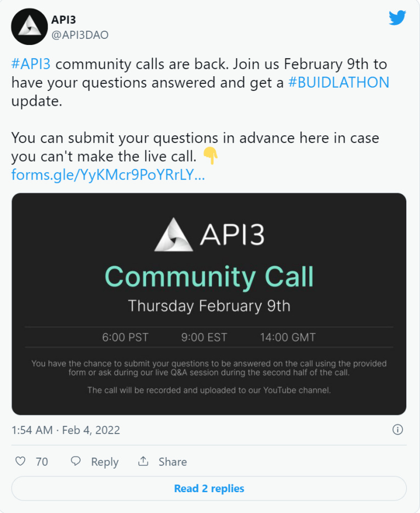This screenshot has width=420, height=513.
Task: Open the #API3 hashtag
Action: click(31, 64)
